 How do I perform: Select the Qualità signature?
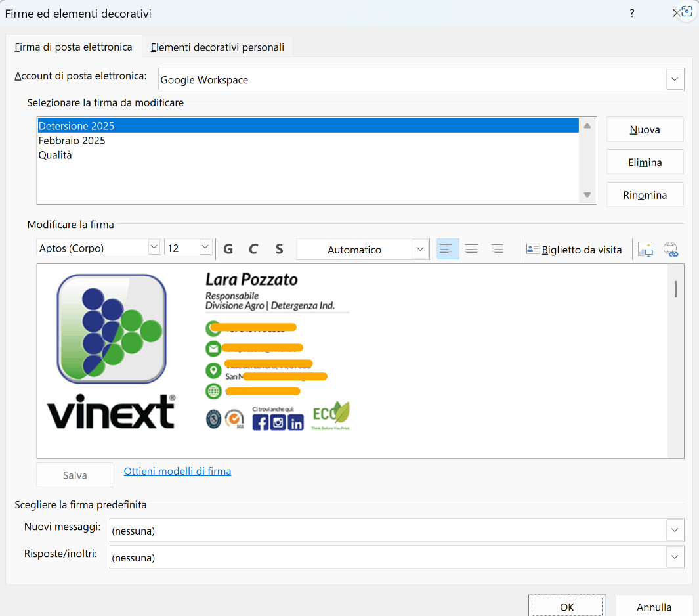[308, 155]
